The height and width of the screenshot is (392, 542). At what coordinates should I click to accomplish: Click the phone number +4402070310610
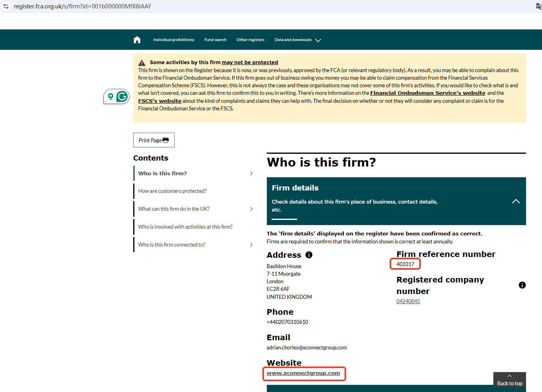(288, 322)
